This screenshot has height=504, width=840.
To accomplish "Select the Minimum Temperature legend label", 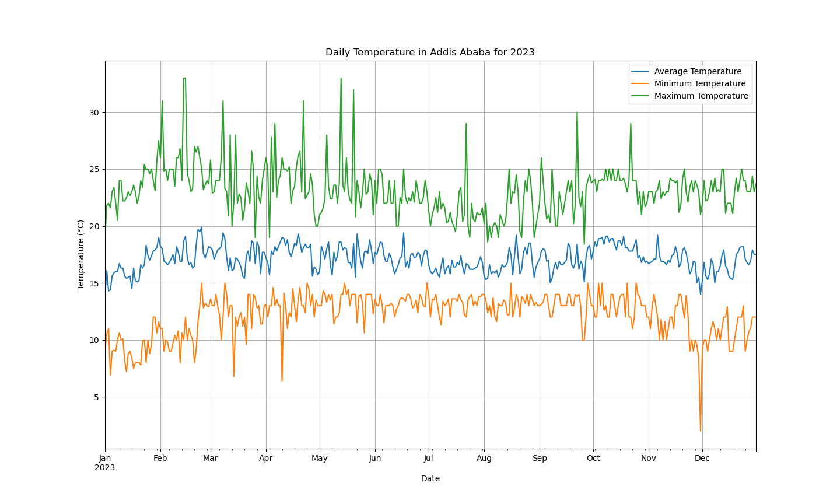I will 699,84.
